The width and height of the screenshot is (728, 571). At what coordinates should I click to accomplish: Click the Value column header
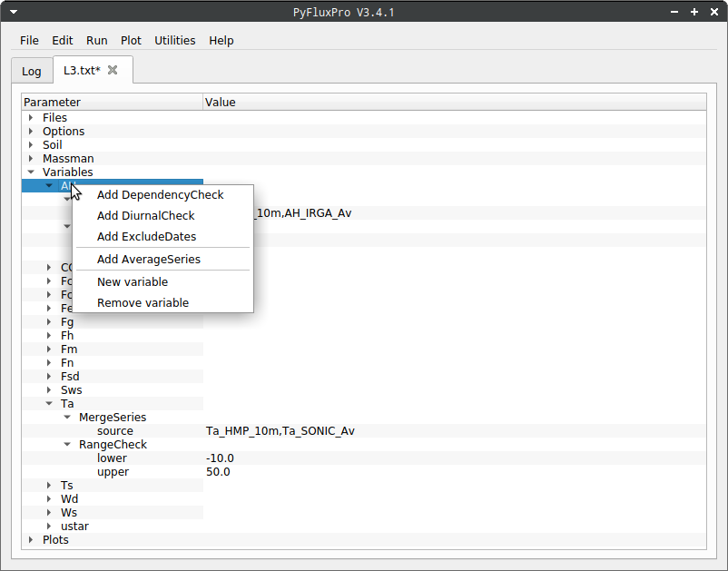455,102
